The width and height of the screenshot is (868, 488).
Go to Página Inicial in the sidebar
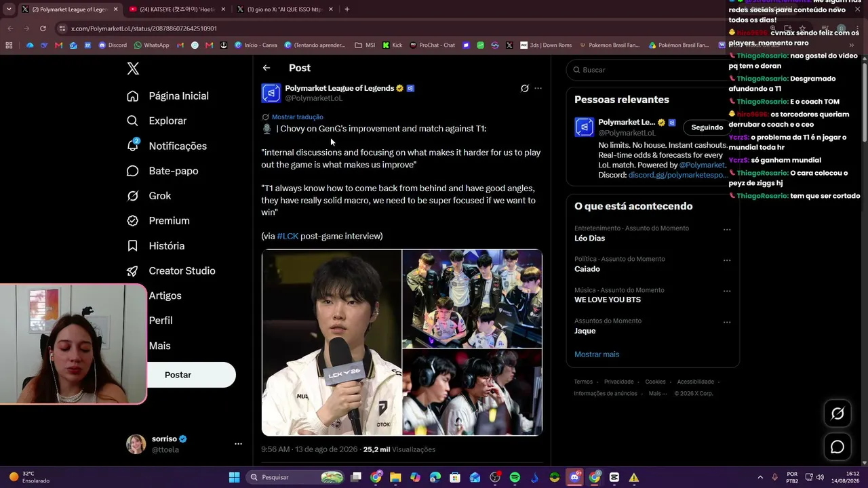[167, 96]
